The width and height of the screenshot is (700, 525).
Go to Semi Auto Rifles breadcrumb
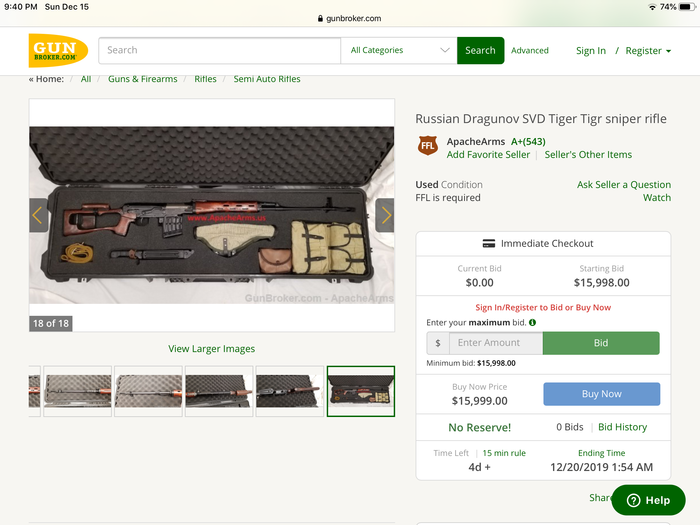(x=267, y=79)
